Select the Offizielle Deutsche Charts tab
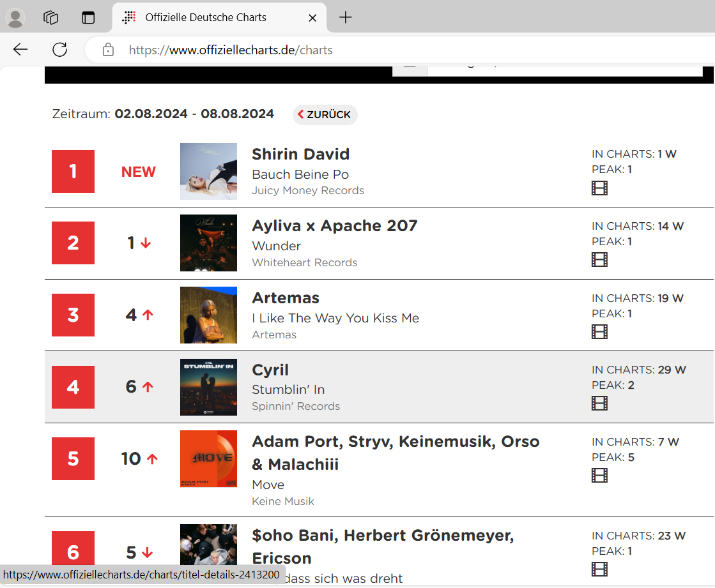 coord(206,18)
